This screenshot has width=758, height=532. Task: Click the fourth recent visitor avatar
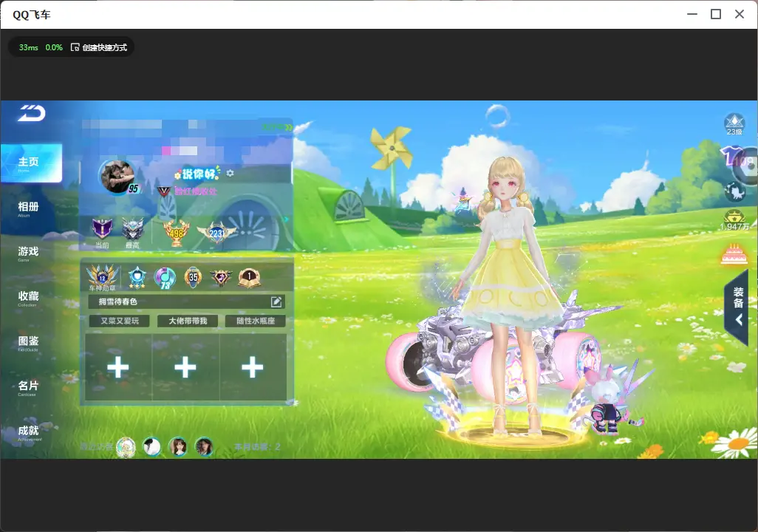204,447
